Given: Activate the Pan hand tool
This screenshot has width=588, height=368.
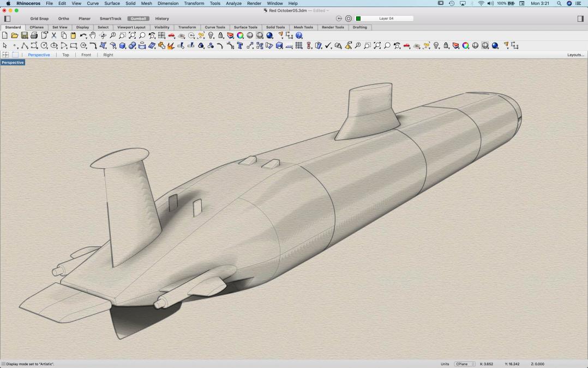Looking at the screenshot, I should 93,35.
